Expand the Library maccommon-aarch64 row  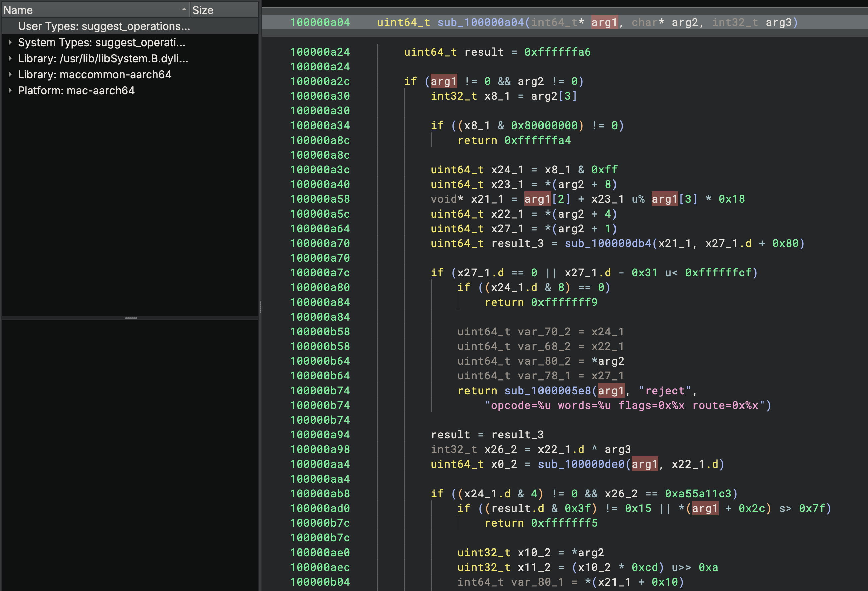tap(10, 75)
